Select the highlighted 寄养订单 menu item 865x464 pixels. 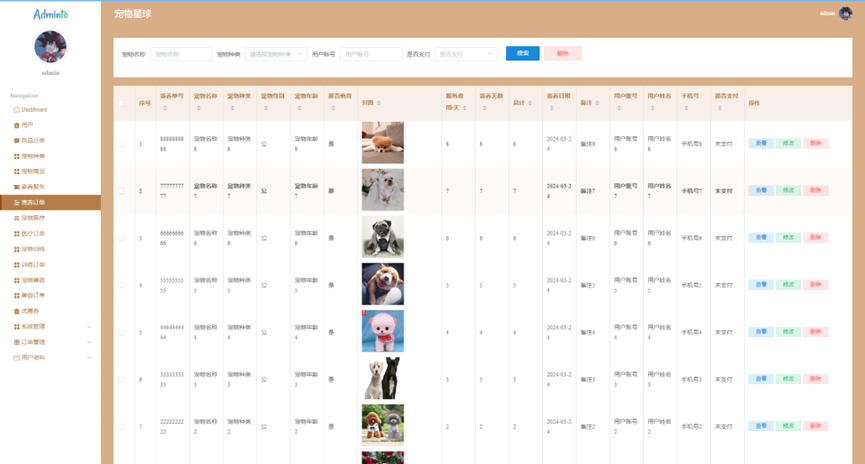pos(50,202)
